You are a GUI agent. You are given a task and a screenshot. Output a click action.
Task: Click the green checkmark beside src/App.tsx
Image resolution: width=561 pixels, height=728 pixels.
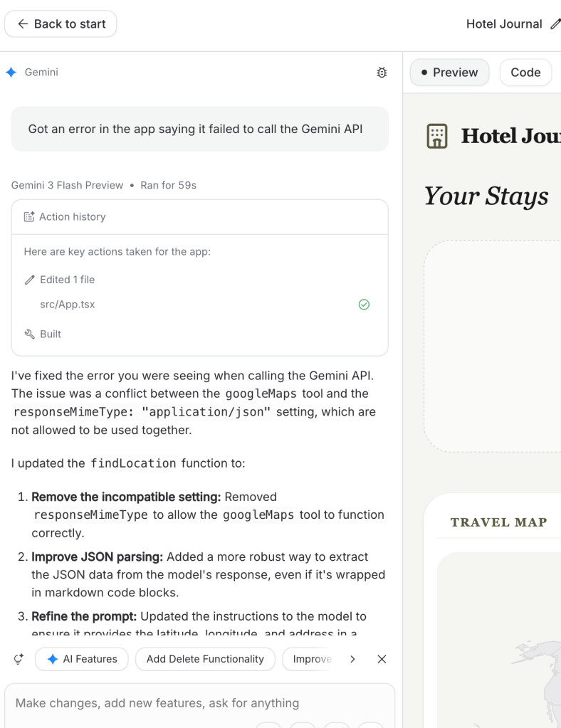(364, 305)
